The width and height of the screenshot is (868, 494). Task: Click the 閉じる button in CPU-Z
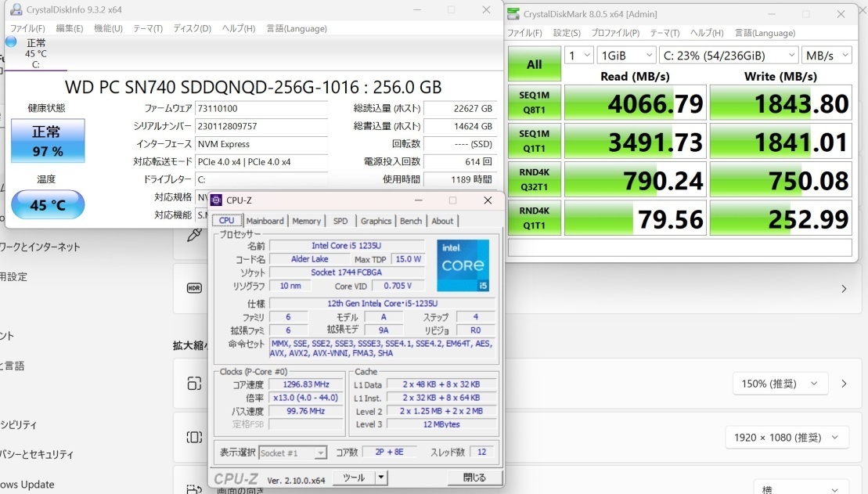[x=474, y=477]
